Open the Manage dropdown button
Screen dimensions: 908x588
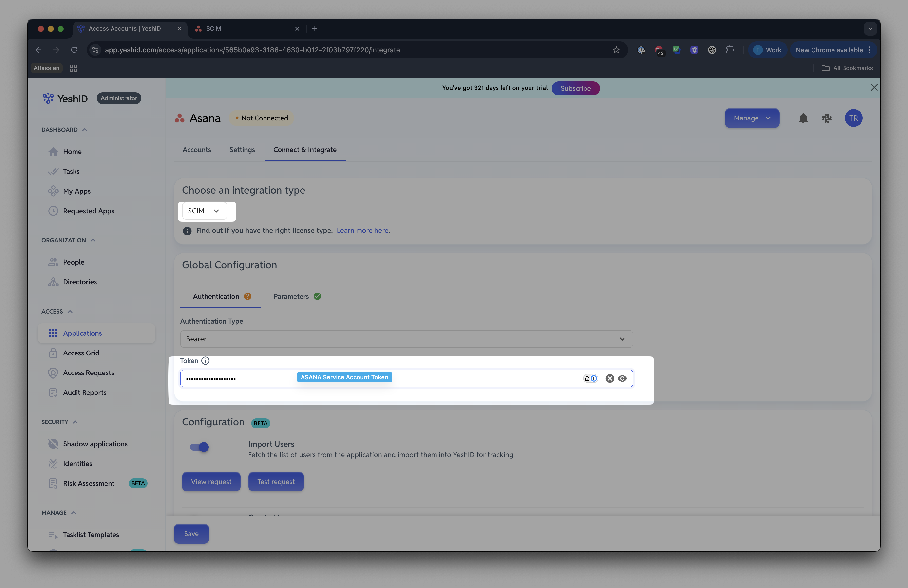[752, 118]
